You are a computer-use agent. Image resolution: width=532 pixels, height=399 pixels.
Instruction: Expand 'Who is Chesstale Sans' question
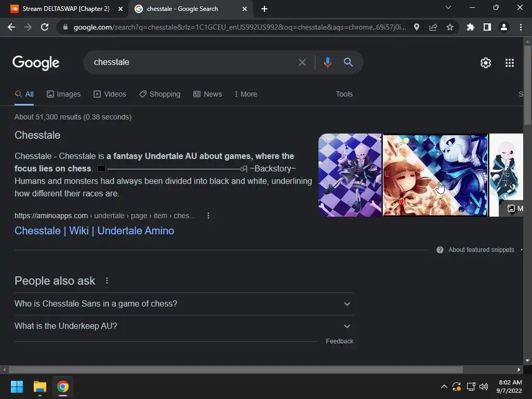(x=183, y=303)
